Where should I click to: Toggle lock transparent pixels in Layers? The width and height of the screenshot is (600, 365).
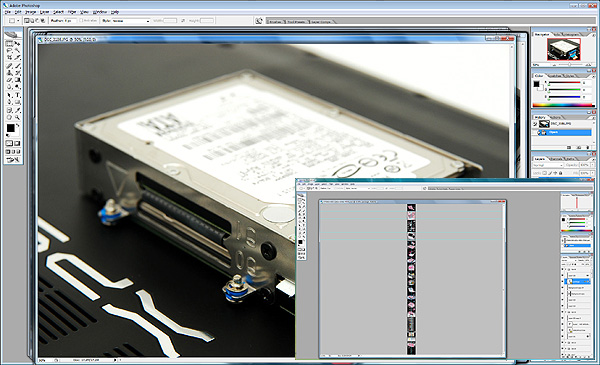[x=545, y=173]
